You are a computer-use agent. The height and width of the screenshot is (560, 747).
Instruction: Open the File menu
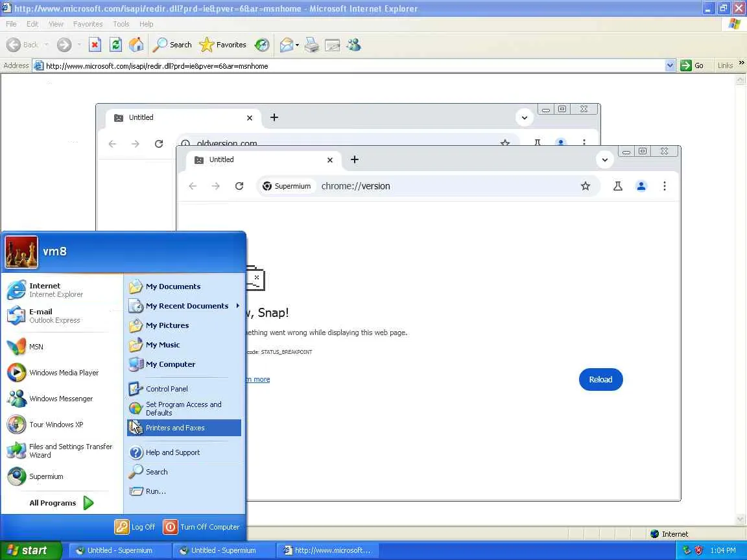11,24
